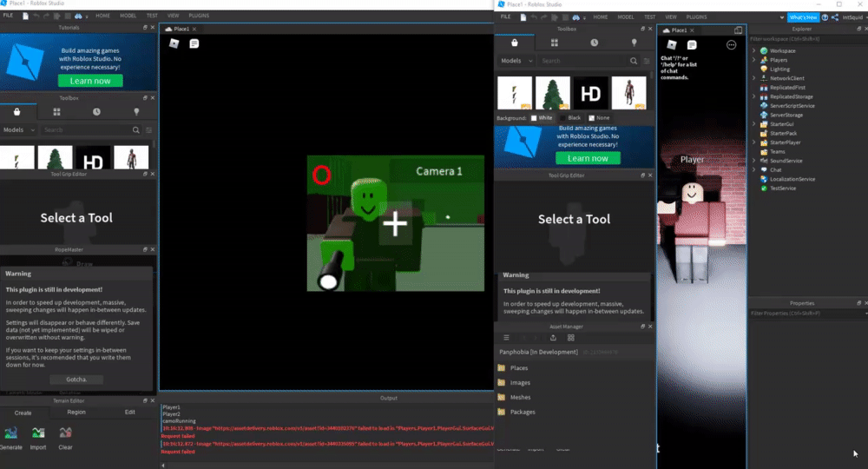Switch to Region tab in Terrain Editor
This screenshot has height=469, width=868.
[x=76, y=412]
